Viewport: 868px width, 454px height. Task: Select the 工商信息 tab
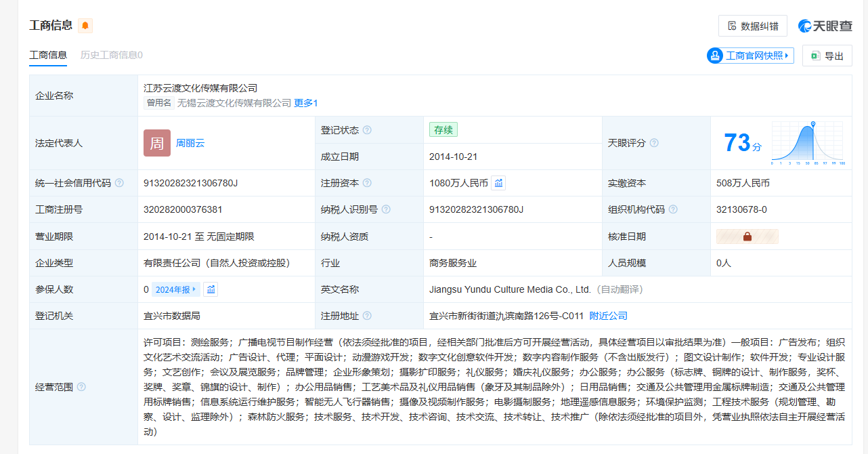48,55
